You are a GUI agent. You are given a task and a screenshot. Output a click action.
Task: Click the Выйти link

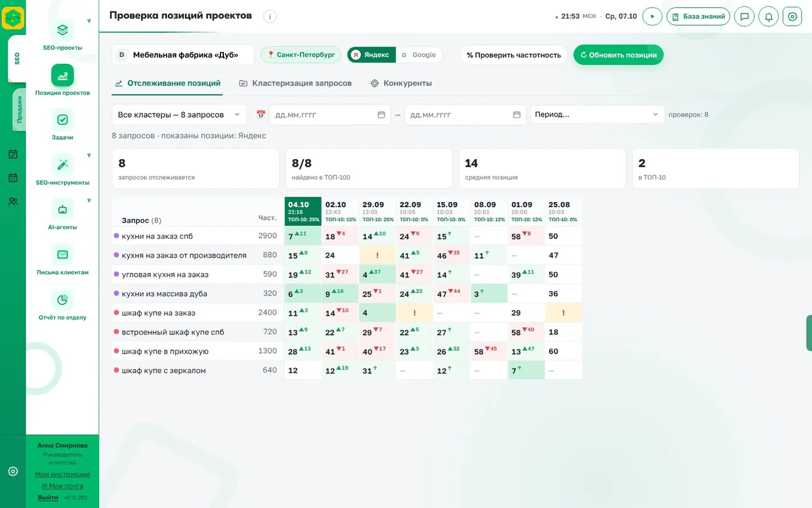[48, 498]
